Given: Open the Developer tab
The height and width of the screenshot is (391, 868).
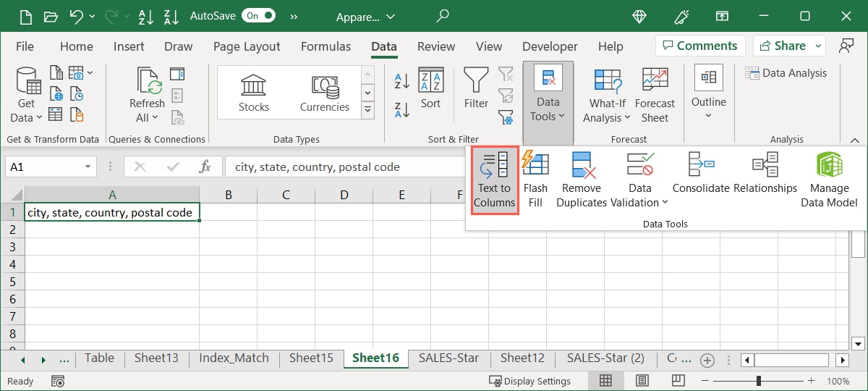Looking at the screenshot, I should tap(550, 46).
